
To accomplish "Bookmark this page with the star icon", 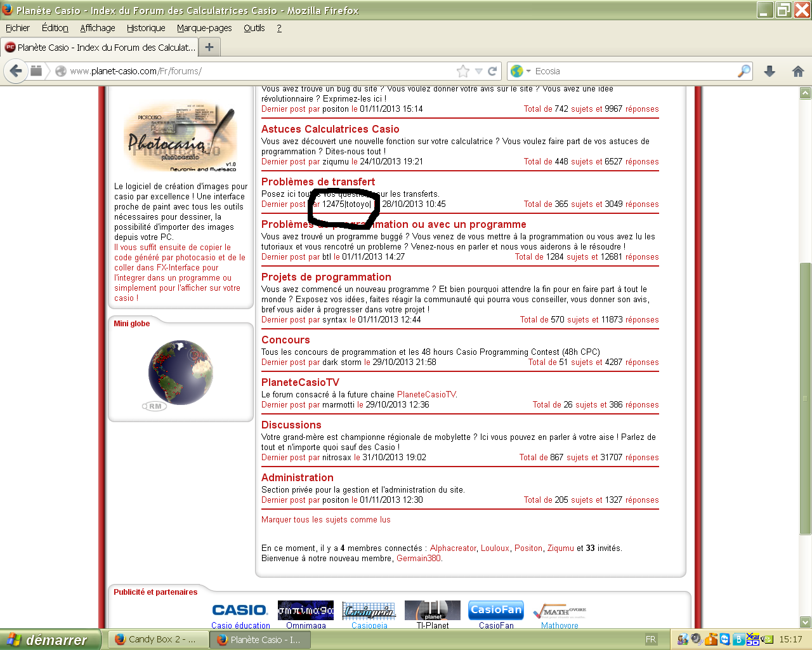I will pos(463,71).
